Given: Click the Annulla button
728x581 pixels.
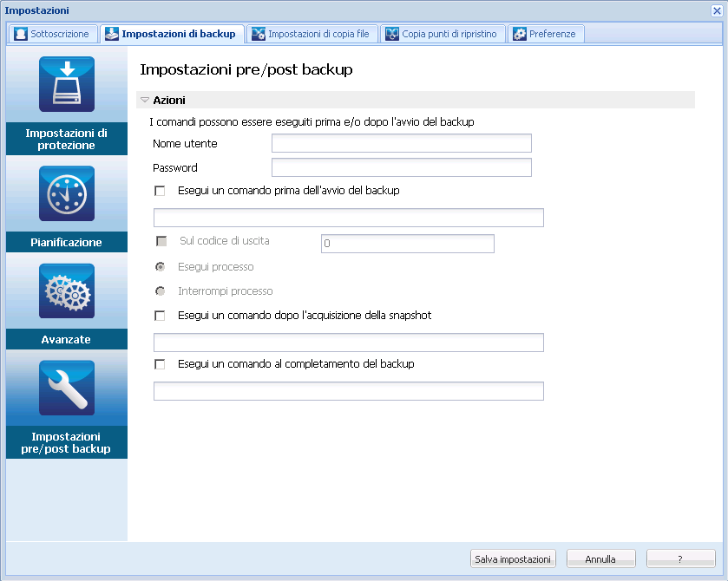Looking at the screenshot, I should click(x=600, y=558).
